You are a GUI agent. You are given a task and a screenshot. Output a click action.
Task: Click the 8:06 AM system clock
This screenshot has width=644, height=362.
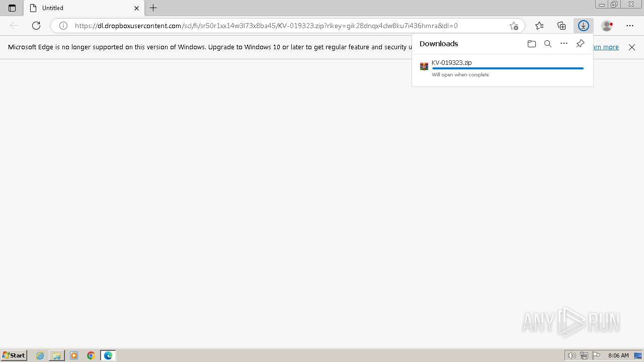click(x=618, y=355)
